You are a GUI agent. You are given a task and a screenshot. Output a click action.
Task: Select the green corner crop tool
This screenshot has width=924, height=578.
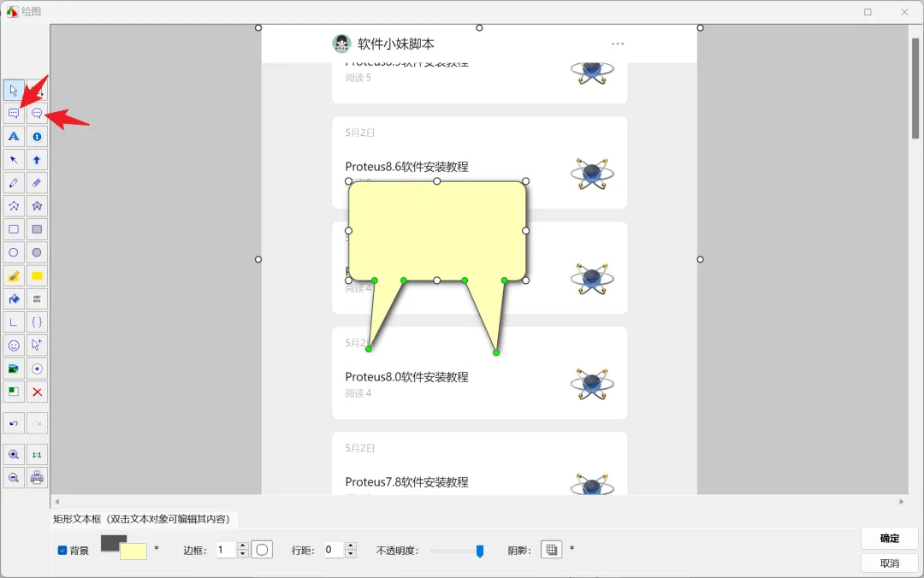pyautogui.click(x=14, y=392)
